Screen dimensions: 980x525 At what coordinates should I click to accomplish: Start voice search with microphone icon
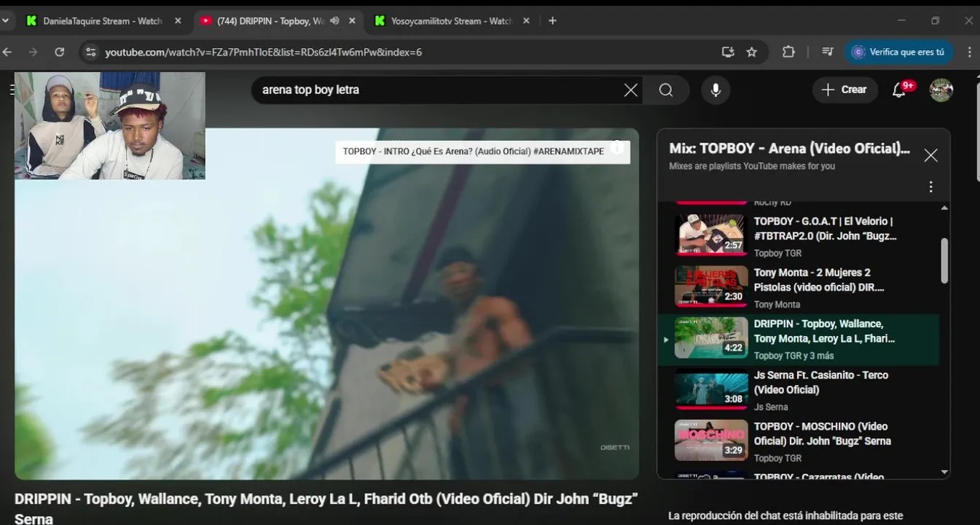point(716,90)
